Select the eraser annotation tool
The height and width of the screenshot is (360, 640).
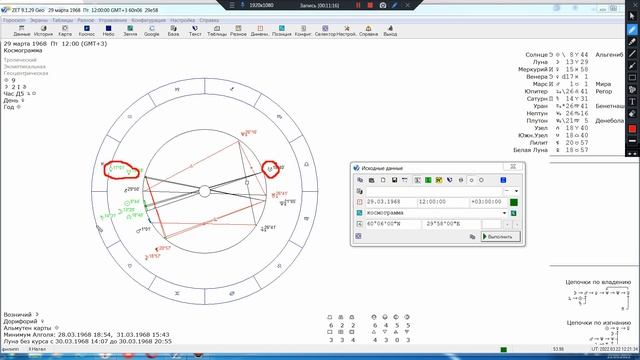click(x=632, y=114)
